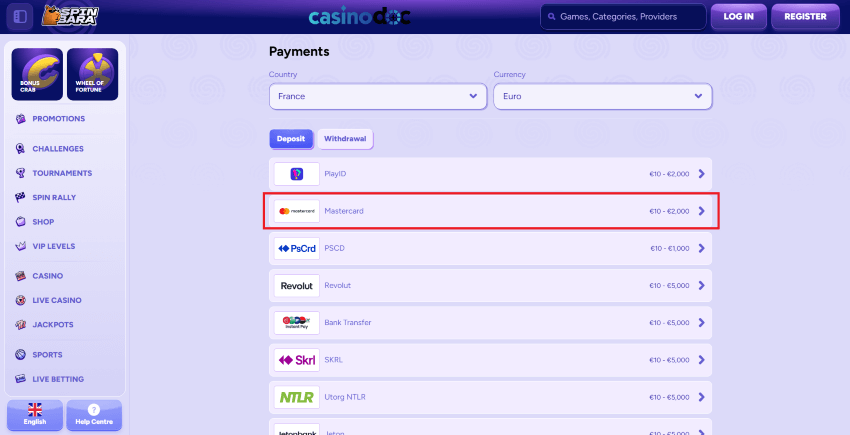Click the LOG IN button
The width and height of the screenshot is (850, 435).
pyautogui.click(x=738, y=16)
